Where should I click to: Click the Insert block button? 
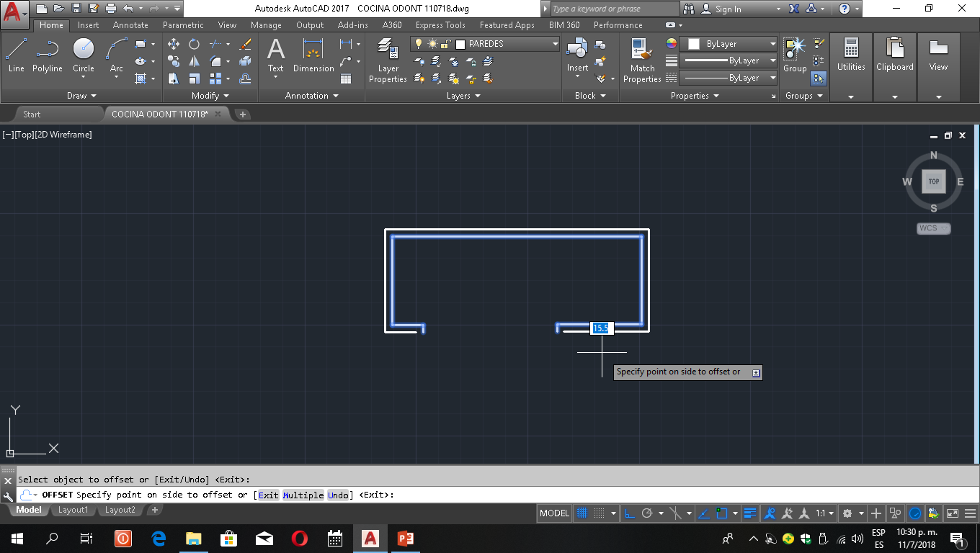[x=577, y=55]
